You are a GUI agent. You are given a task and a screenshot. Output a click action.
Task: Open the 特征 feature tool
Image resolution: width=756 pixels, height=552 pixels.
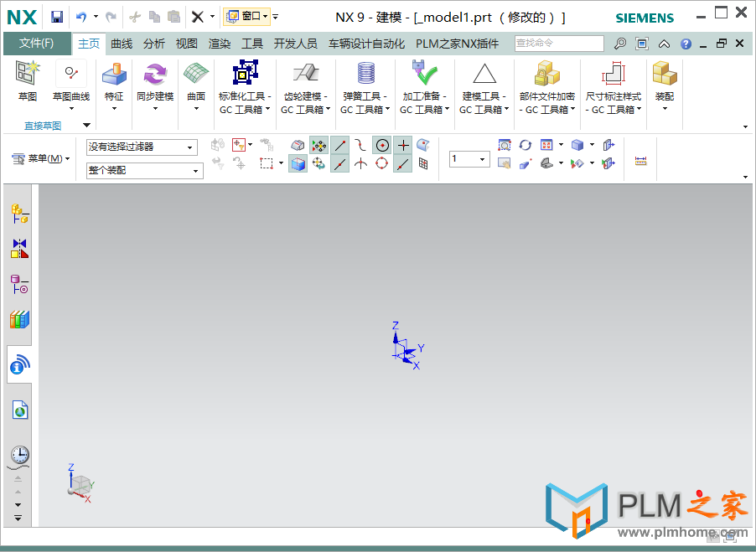click(114, 85)
